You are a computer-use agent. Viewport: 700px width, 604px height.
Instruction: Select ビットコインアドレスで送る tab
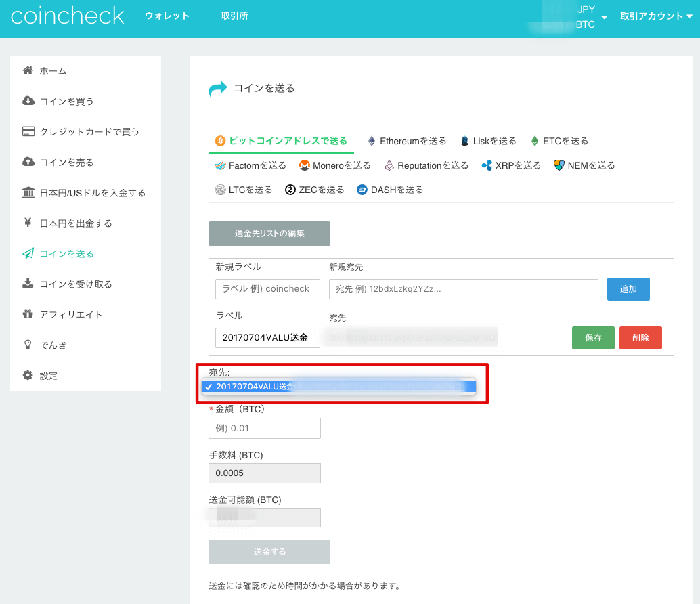[281, 141]
